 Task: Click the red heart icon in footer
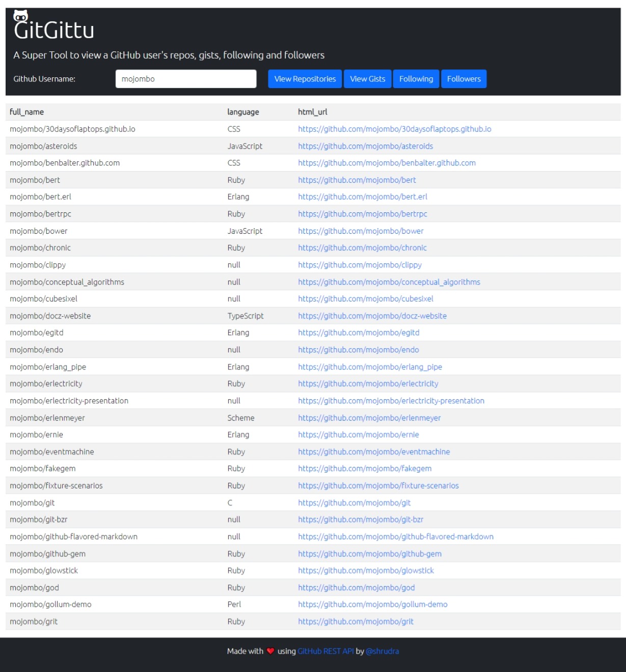click(x=270, y=651)
